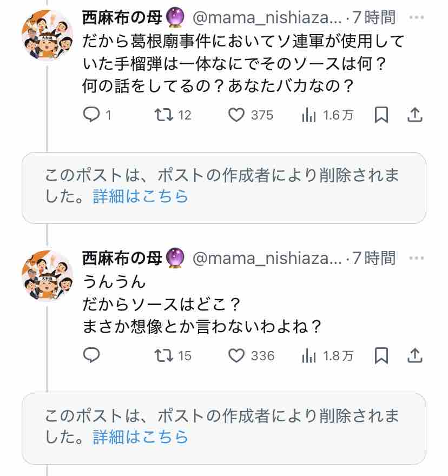Like the post with 375 likes
The height and width of the screenshot is (476, 448).
click(236, 115)
